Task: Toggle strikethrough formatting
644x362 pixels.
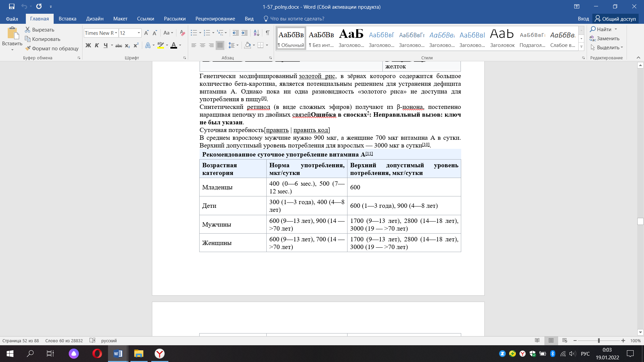Action: (119, 45)
